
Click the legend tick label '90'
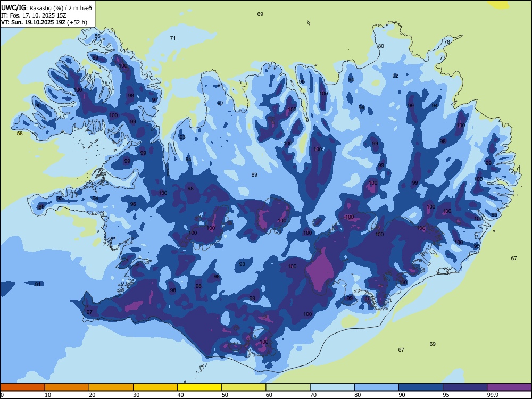(402, 395)
